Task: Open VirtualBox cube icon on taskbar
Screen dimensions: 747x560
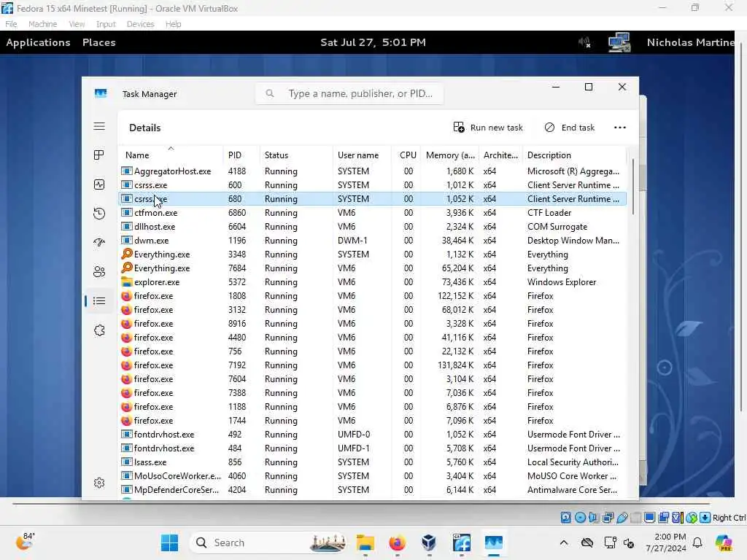Action: point(429,542)
